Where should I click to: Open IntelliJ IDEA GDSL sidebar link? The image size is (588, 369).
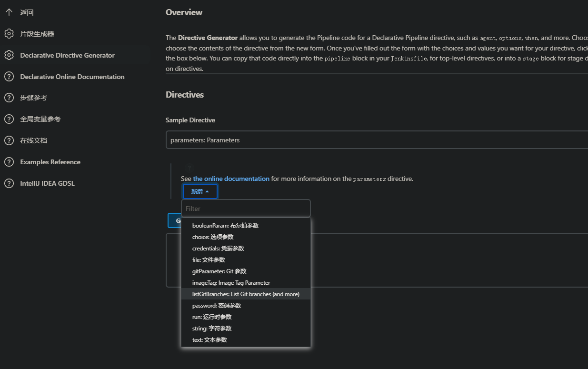(47, 183)
